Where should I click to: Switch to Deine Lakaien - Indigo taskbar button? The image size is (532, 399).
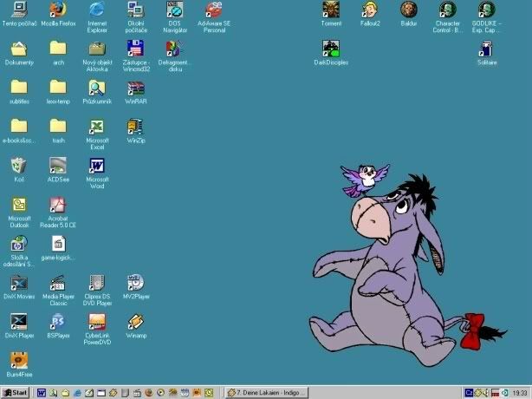(268, 393)
